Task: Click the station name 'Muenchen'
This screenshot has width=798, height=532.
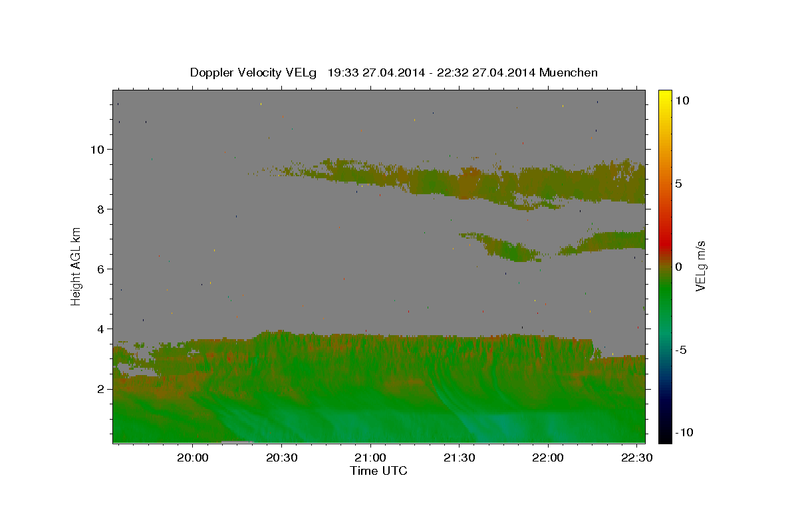Action: (x=569, y=72)
